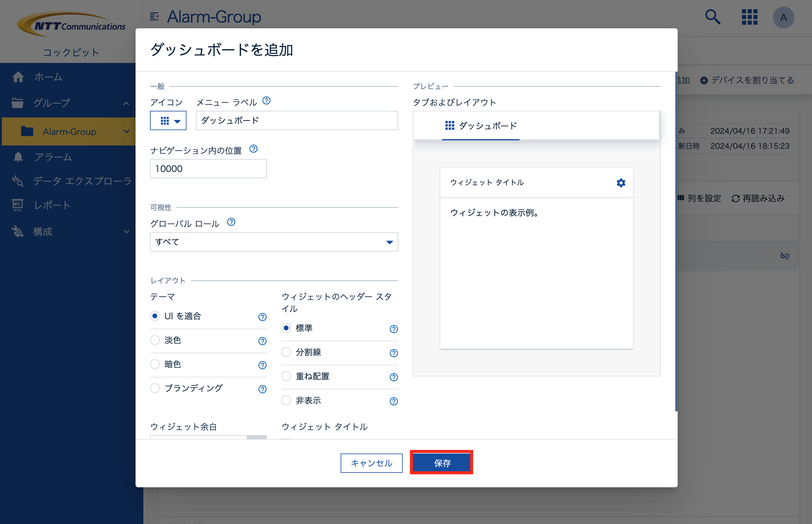Toggle the navigator menu icon beside Alarm-Group title
812x524 pixels.
click(154, 16)
